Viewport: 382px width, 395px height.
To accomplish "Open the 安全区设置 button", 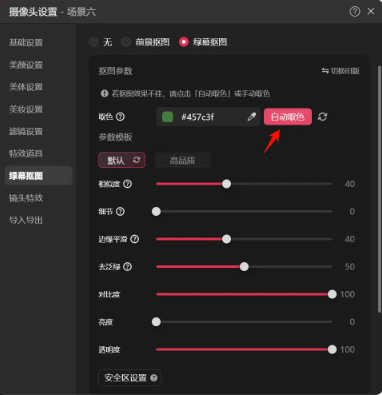I will click(130, 378).
